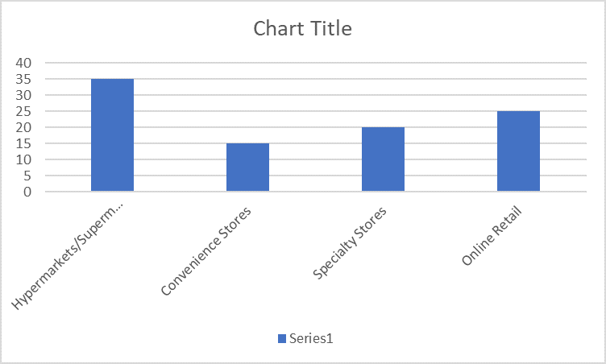Select the Chart Title text
Screen dimensions: 606x364
tap(303, 29)
